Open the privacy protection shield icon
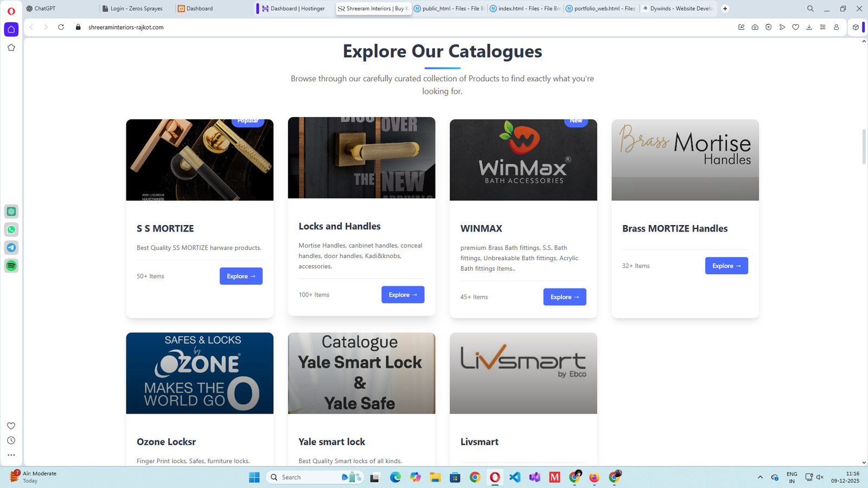This screenshot has width=868, height=488. (768, 27)
